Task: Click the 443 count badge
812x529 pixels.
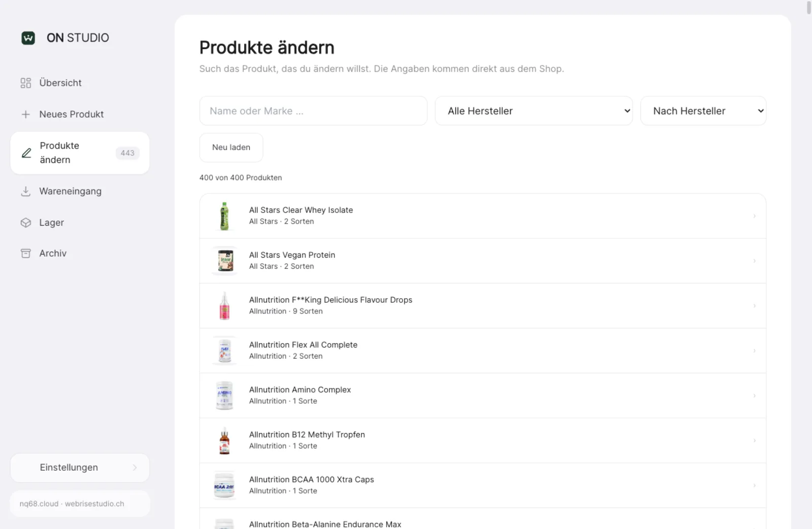Action: click(127, 153)
